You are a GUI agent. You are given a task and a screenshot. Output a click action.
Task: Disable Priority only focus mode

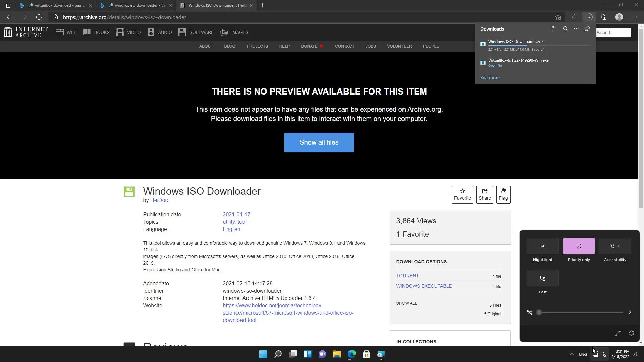coord(579,246)
